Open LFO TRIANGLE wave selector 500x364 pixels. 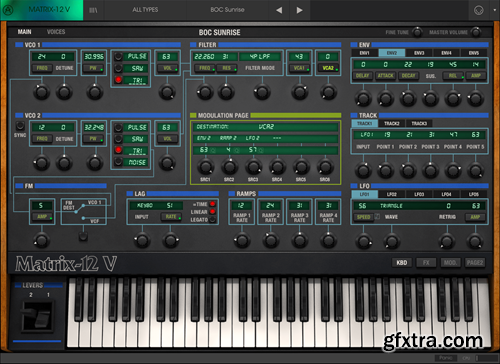391,206
